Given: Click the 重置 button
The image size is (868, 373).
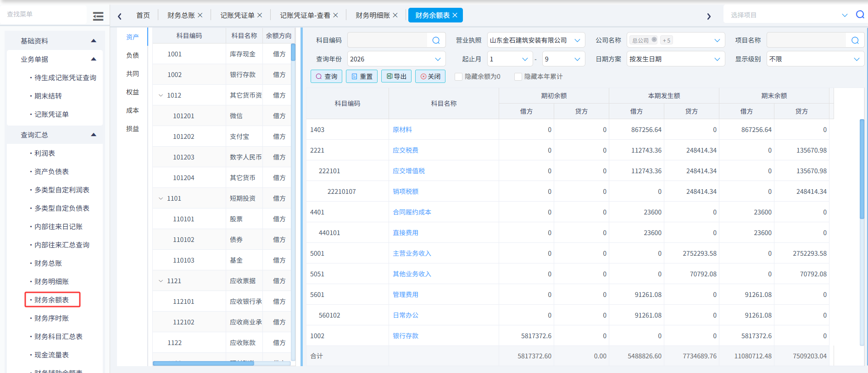Looking at the screenshot, I should click(362, 77).
